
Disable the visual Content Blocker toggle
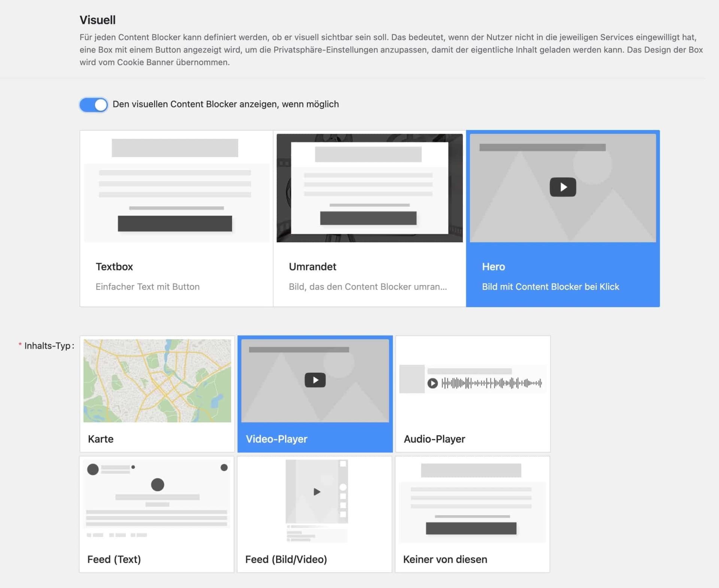click(93, 104)
